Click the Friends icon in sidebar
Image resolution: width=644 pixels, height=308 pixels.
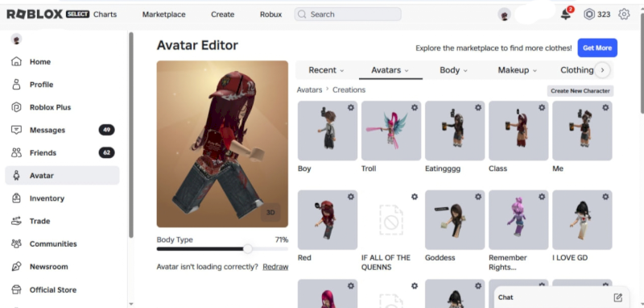[x=16, y=153]
